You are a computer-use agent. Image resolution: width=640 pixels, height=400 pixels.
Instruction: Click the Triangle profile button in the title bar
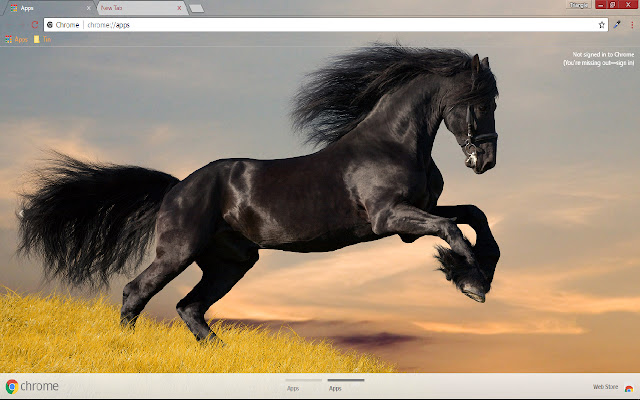579,5
